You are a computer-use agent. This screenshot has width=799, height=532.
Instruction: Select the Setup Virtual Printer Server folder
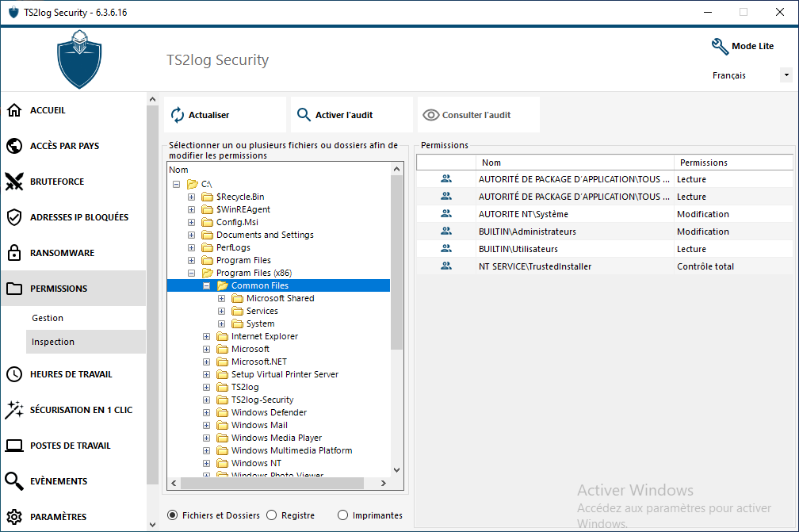[285, 374]
